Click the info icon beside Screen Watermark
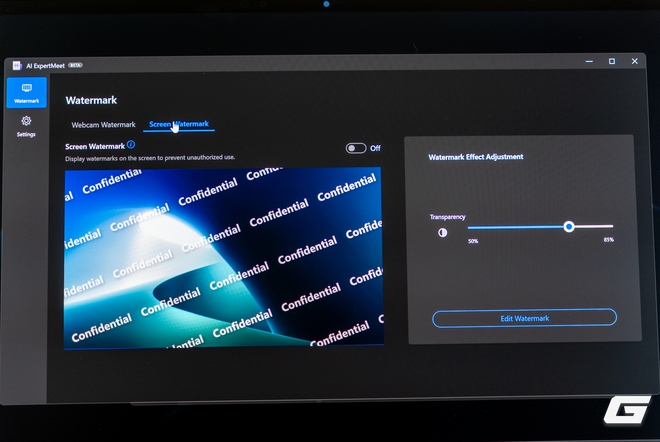This screenshot has width=660, height=442. click(x=131, y=145)
